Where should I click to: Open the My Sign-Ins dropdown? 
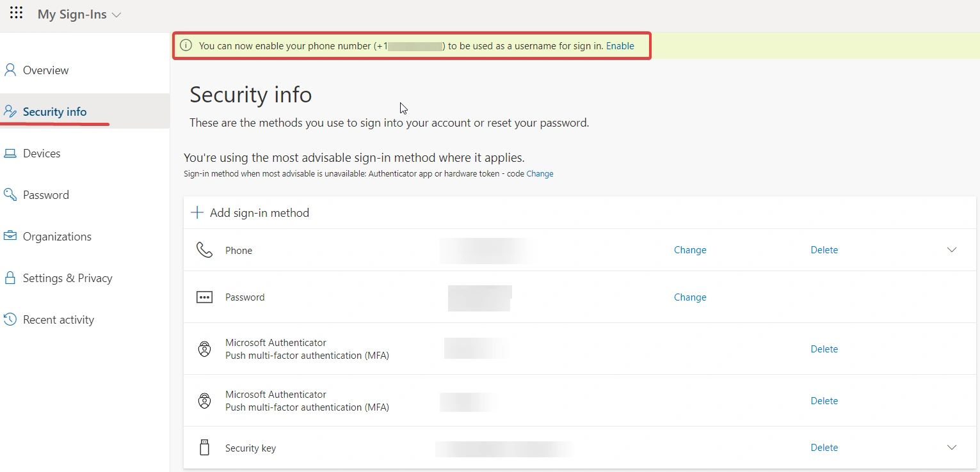pyautogui.click(x=115, y=13)
